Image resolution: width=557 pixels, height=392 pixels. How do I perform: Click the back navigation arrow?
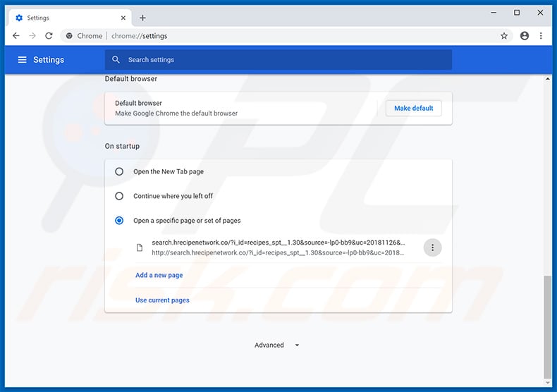click(16, 35)
